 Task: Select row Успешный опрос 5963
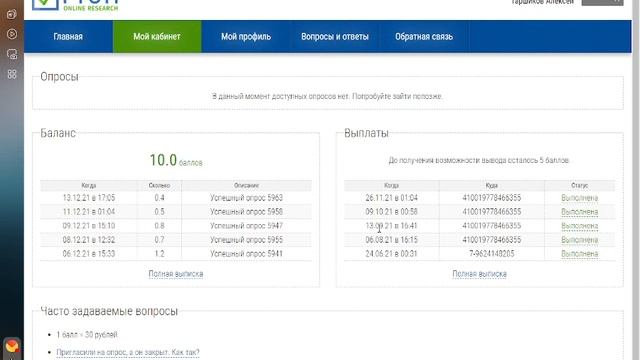176,198
